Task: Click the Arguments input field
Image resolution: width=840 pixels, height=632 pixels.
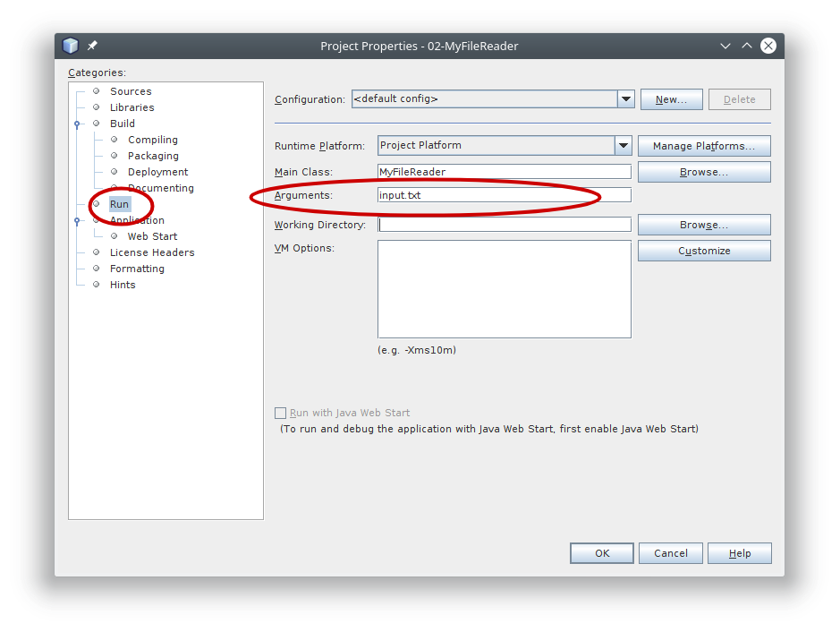Action: pos(504,195)
